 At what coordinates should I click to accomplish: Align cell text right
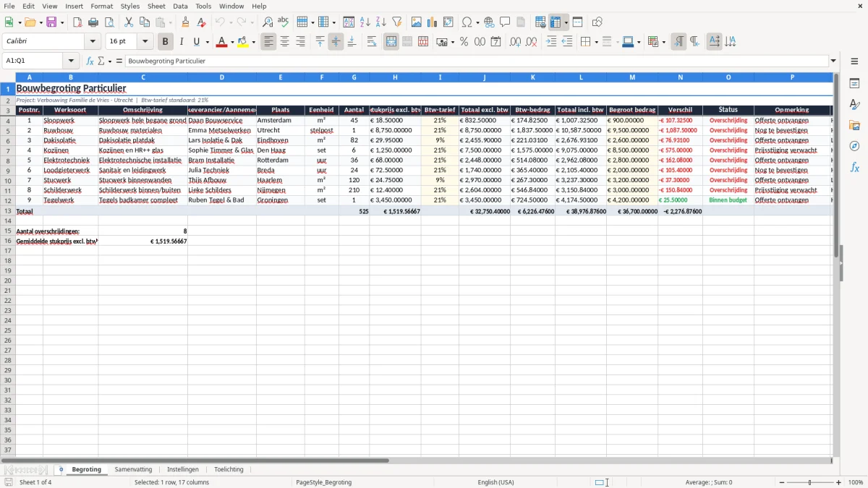300,42
